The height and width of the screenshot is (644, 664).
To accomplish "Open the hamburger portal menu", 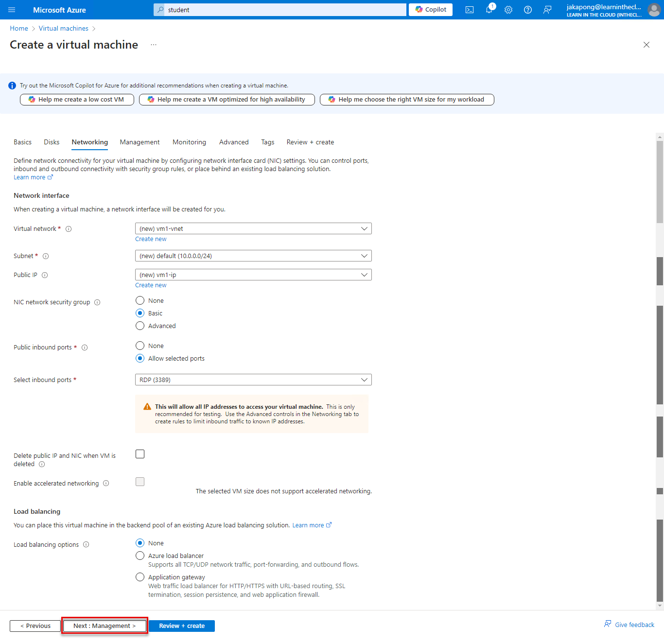I will tap(12, 10).
